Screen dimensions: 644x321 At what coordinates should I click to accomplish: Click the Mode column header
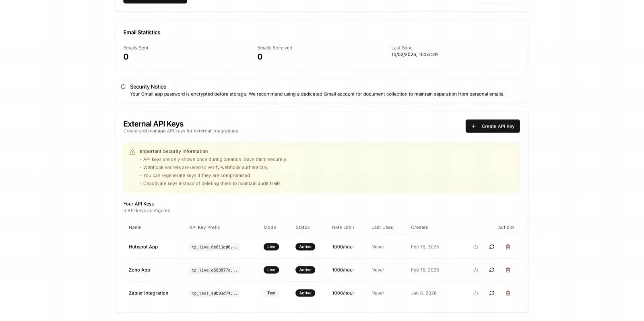click(270, 227)
